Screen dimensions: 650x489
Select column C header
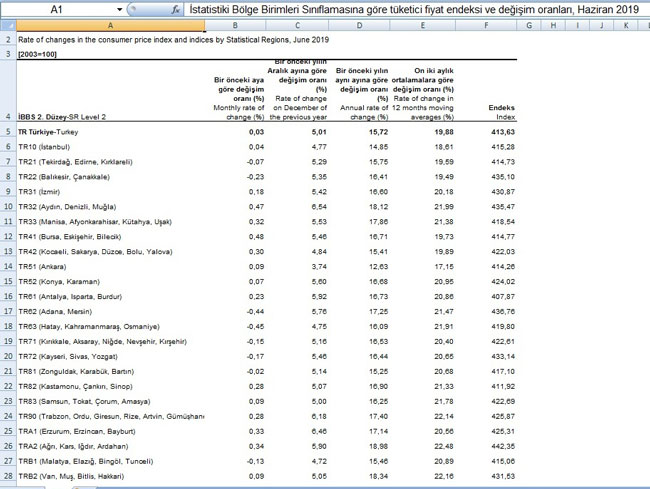pyautogui.click(x=297, y=25)
